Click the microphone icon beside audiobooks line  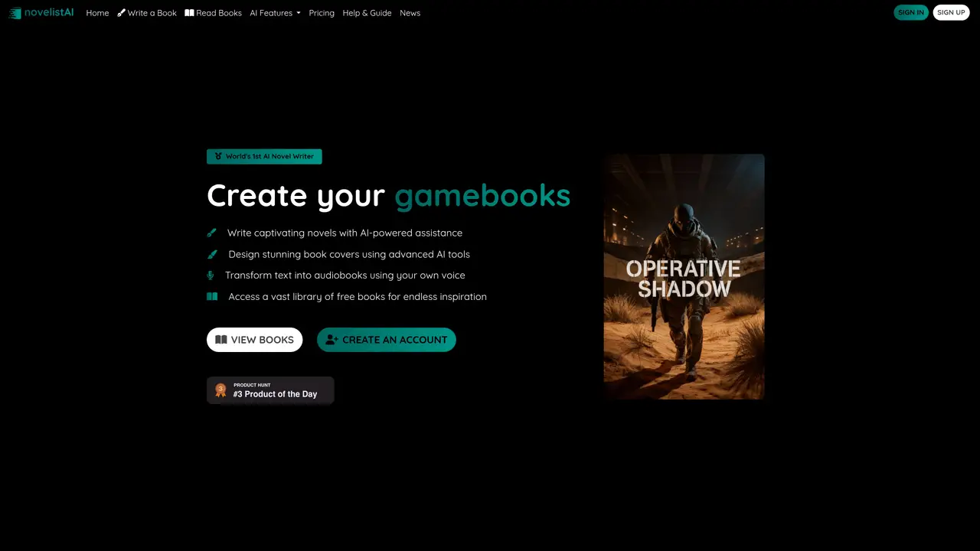pyautogui.click(x=211, y=275)
